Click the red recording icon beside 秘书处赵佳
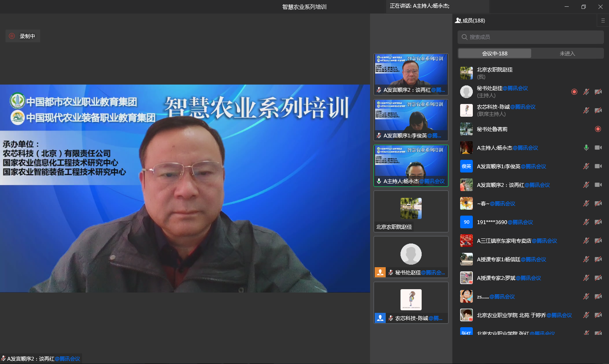 pyautogui.click(x=574, y=92)
